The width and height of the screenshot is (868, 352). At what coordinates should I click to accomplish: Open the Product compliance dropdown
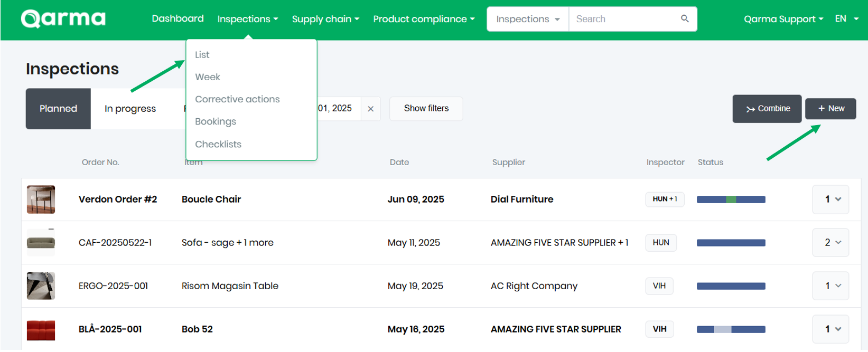pos(424,19)
